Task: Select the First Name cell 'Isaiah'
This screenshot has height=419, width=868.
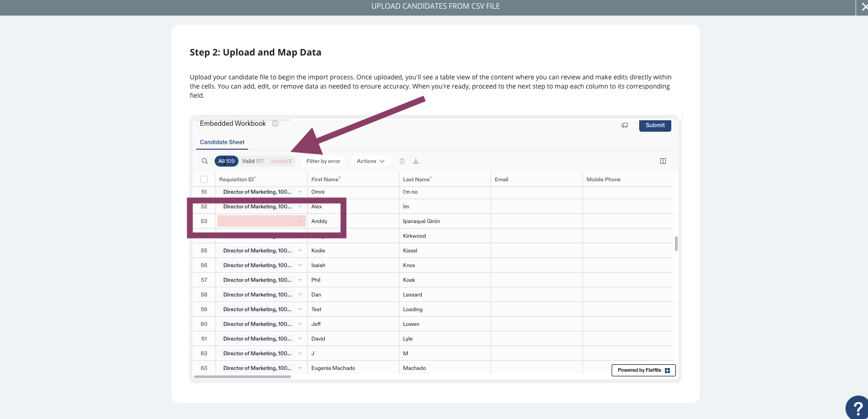Action: click(x=353, y=265)
